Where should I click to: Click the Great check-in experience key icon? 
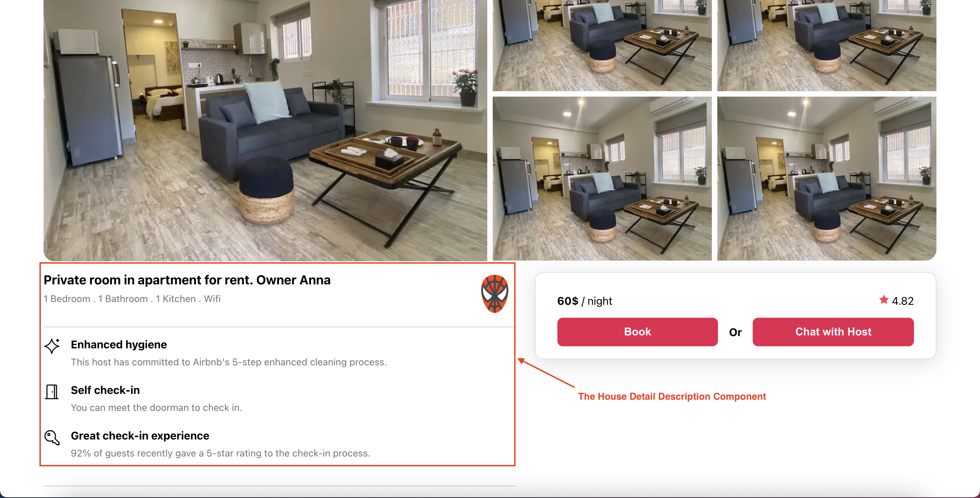pyautogui.click(x=52, y=437)
